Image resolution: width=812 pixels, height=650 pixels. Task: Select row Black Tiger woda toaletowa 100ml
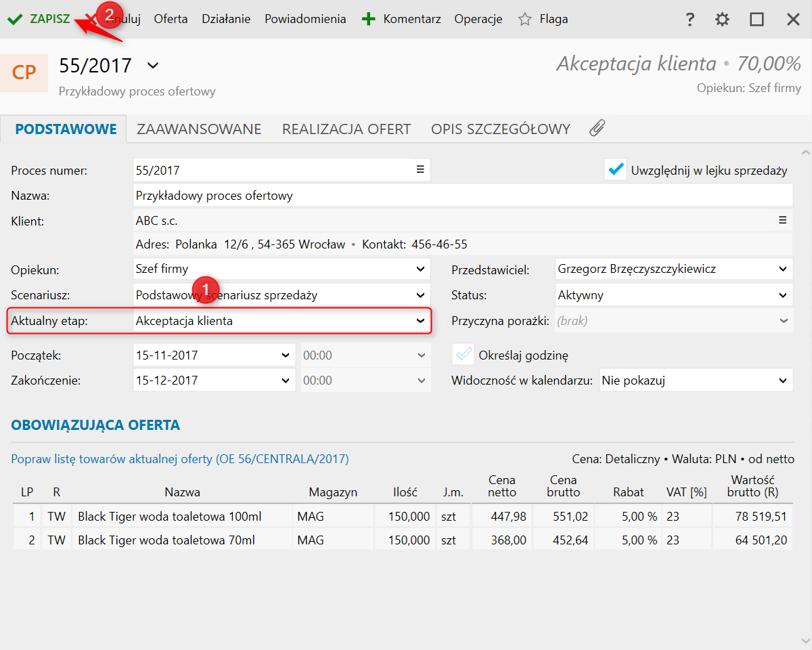(402, 517)
